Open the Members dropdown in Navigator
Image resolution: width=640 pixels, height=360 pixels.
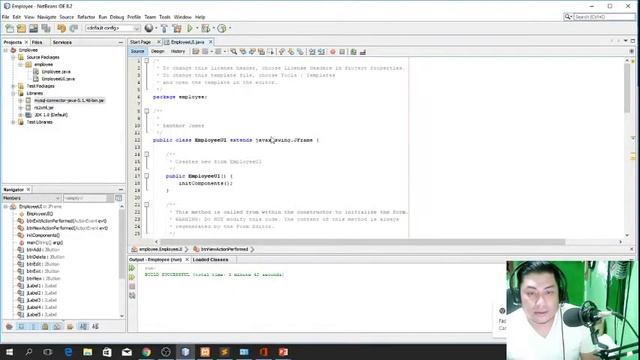31,198
